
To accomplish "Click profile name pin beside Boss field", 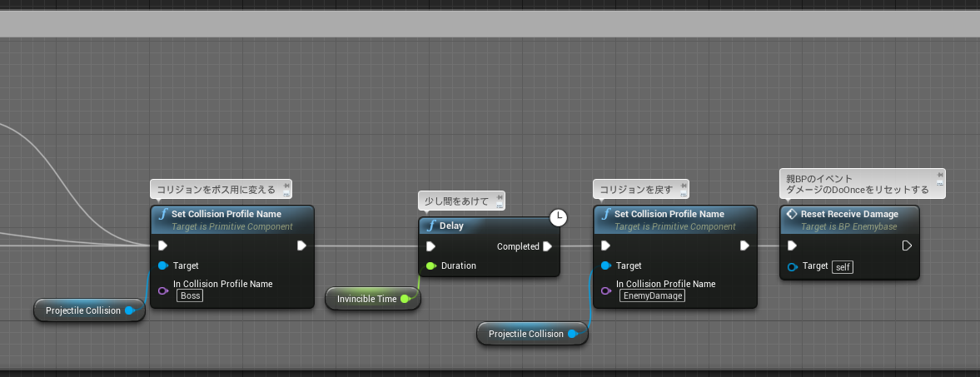I will (x=163, y=290).
